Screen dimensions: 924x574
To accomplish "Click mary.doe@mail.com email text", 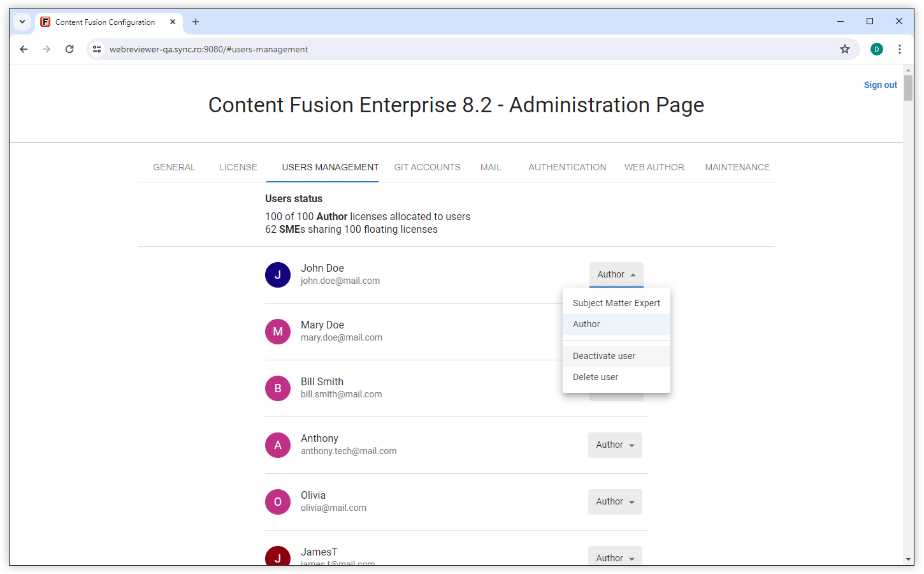I will [x=342, y=337].
